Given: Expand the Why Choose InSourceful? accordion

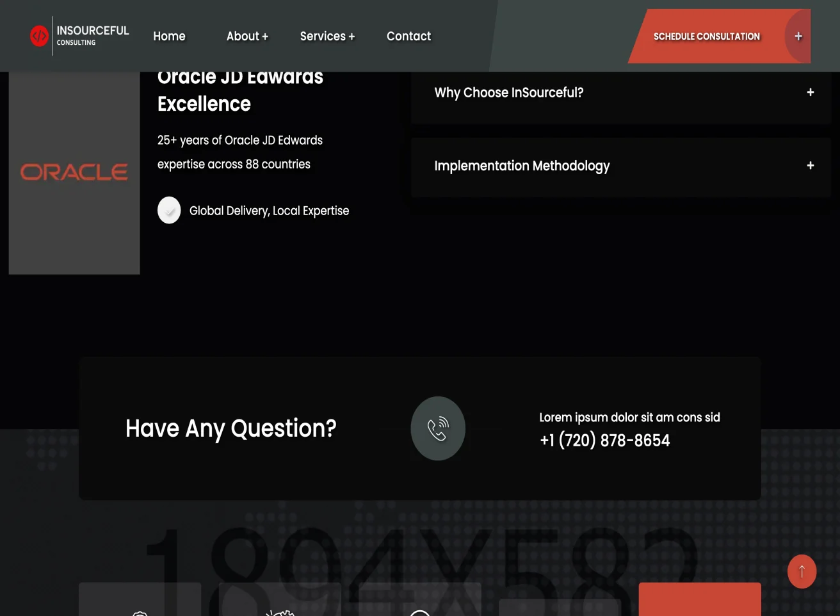Looking at the screenshot, I should [x=509, y=92].
